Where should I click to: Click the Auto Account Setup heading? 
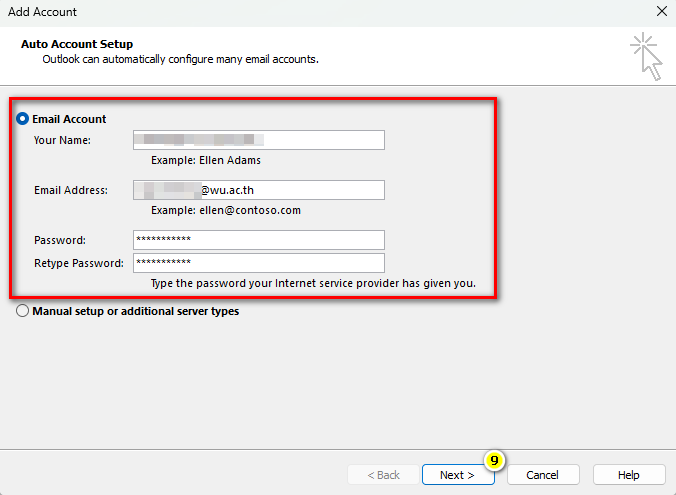click(x=77, y=44)
